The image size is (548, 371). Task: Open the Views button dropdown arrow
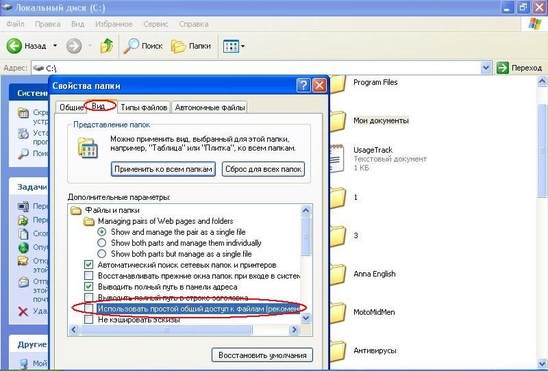pos(243,46)
